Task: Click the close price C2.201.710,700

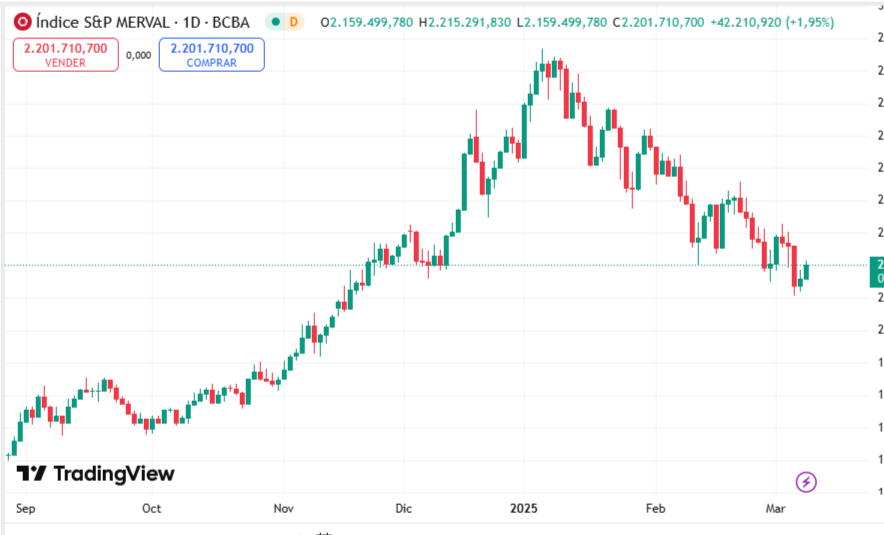Action: coord(658,23)
